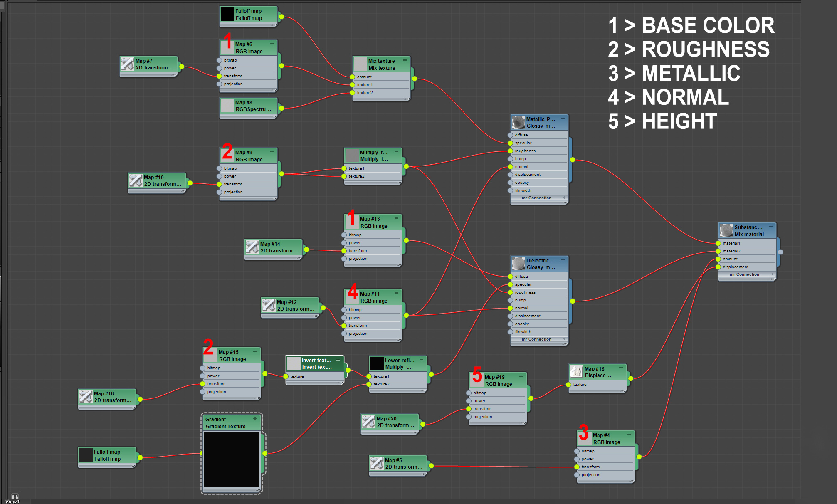Toggle bitmap input socket on Map #6
This screenshot has height=504, width=837.
pyautogui.click(x=219, y=60)
